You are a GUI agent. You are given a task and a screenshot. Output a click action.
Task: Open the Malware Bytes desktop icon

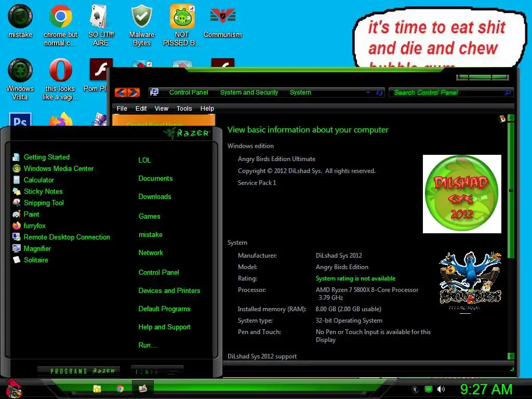(x=141, y=25)
